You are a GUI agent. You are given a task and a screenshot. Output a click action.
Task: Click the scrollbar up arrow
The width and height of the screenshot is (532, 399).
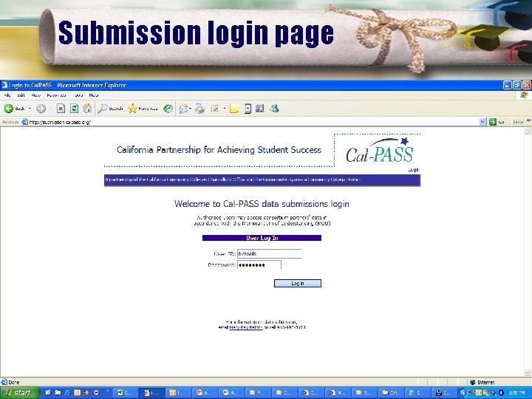(x=528, y=131)
